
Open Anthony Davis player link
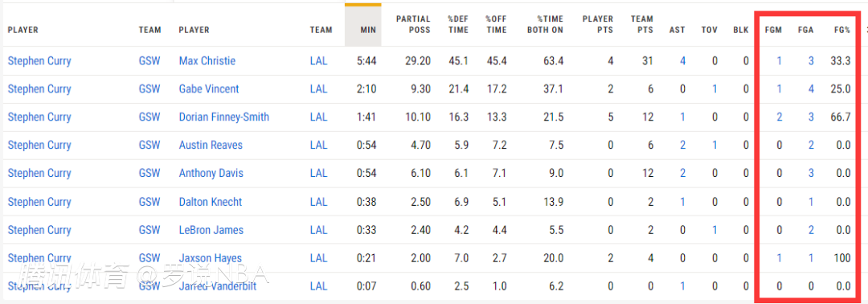coord(211,174)
